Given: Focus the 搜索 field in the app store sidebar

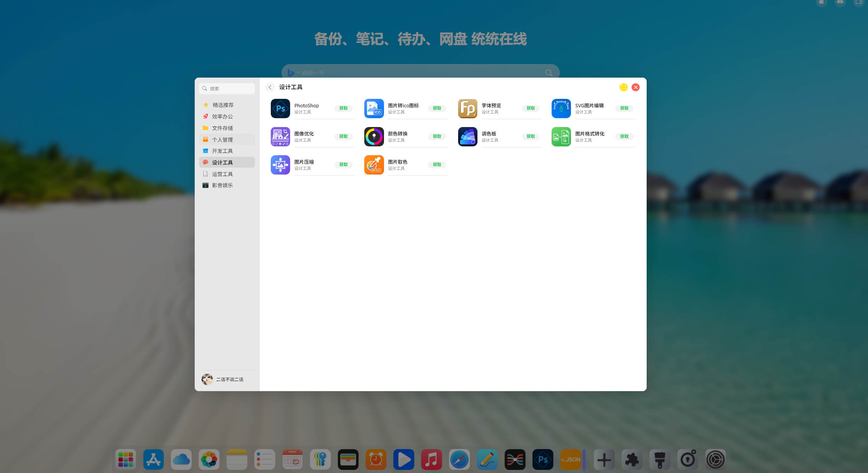Looking at the screenshot, I should (227, 88).
